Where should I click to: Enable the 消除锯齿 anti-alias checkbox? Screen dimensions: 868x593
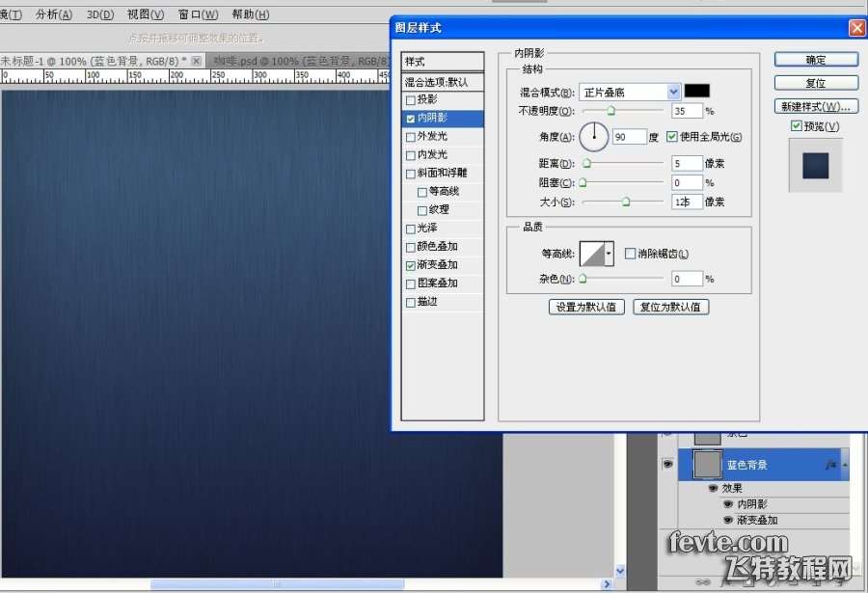coord(630,254)
